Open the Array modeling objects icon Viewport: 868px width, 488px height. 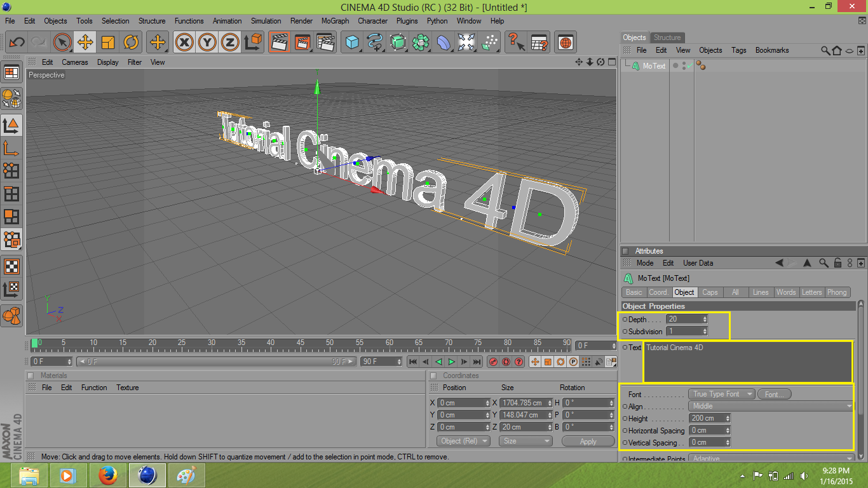(x=421, y=43)
